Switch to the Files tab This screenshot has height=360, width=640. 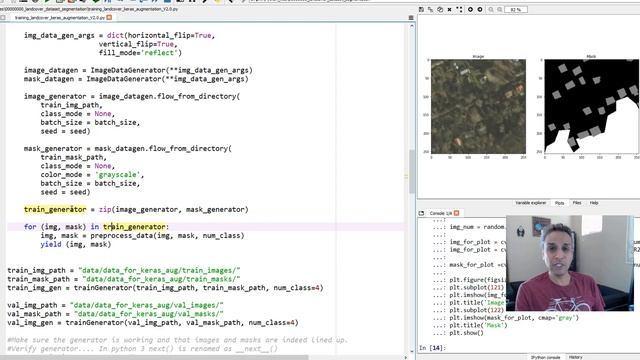click(577, 203)
